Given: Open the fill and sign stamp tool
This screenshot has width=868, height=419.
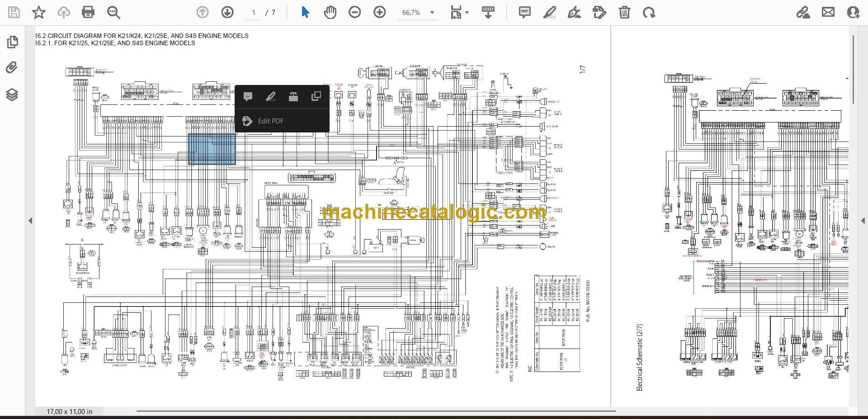Looking at the screenshot, I should pyautogui.click(x=599, y=12).
